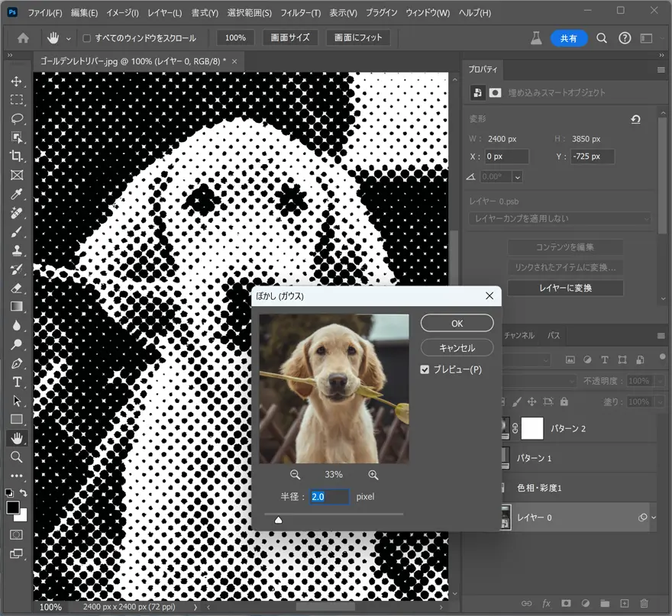Select the Brush tool
The height and width of the screenshot is (616, 672).
(17, 232)
